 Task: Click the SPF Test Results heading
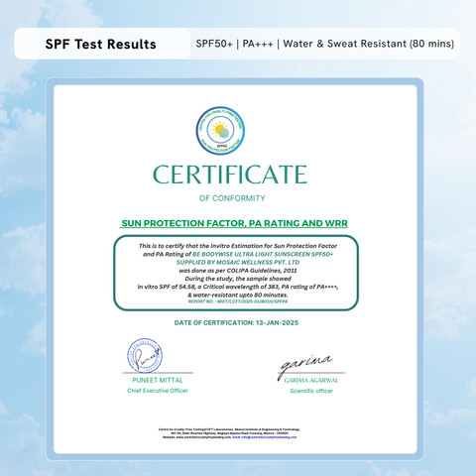point(100,44)
